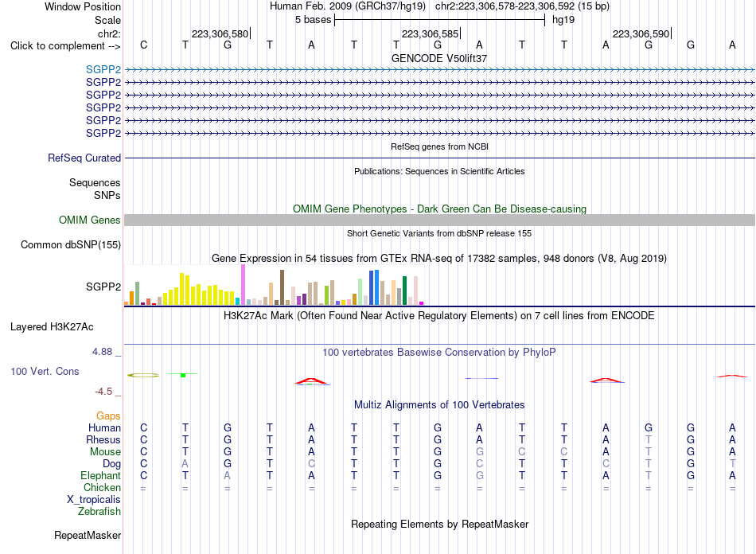Click the tall dark brown bar in GTEx chart
Screen dimensions: 756x554
coord(282,287)
